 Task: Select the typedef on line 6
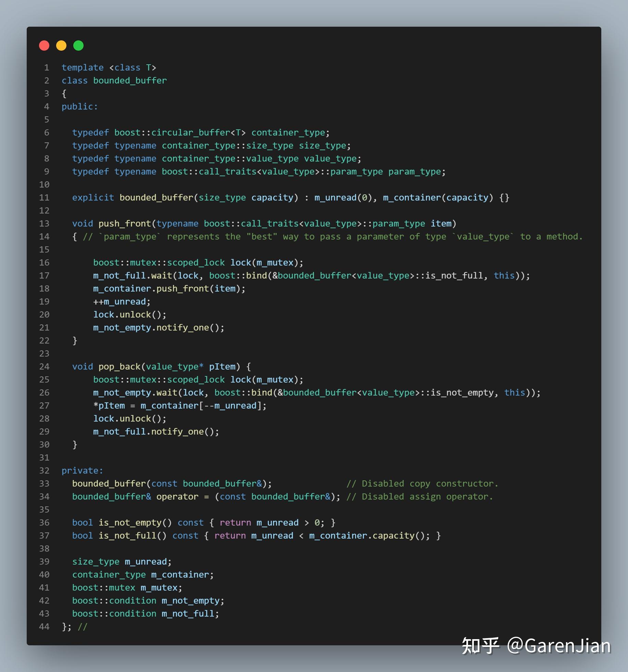point(90,132)
